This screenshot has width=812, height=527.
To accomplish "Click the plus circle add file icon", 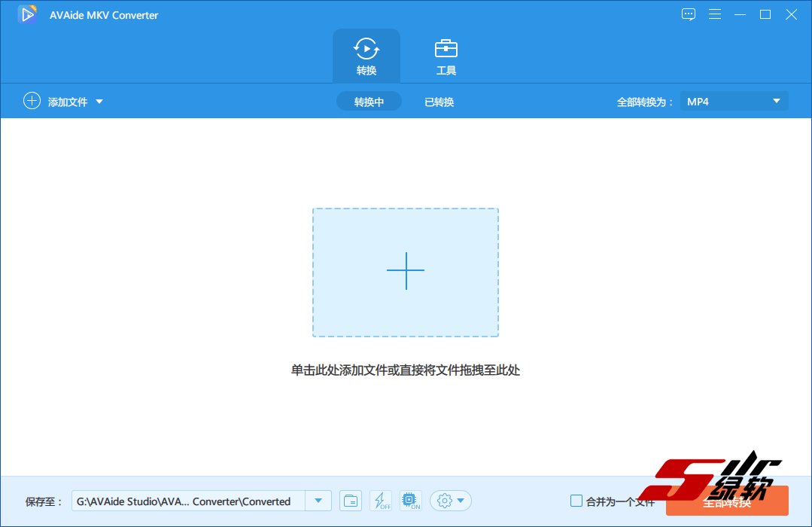I will click(32, 101).
